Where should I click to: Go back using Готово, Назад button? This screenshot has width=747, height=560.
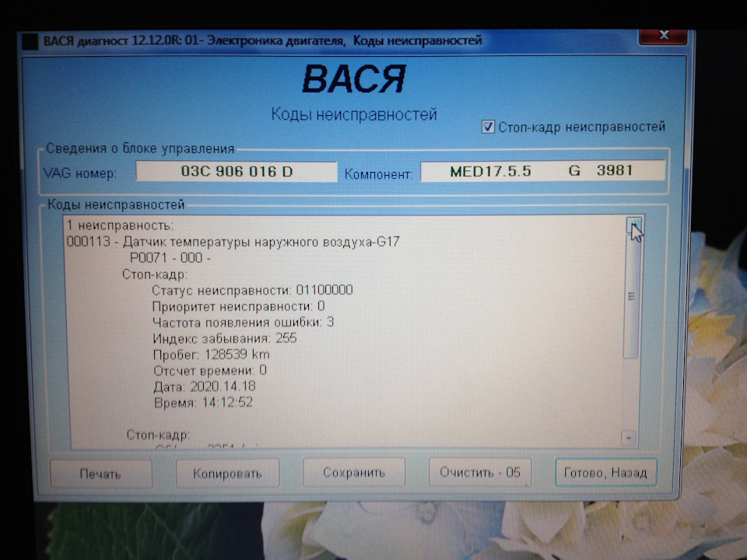(605, 472)
